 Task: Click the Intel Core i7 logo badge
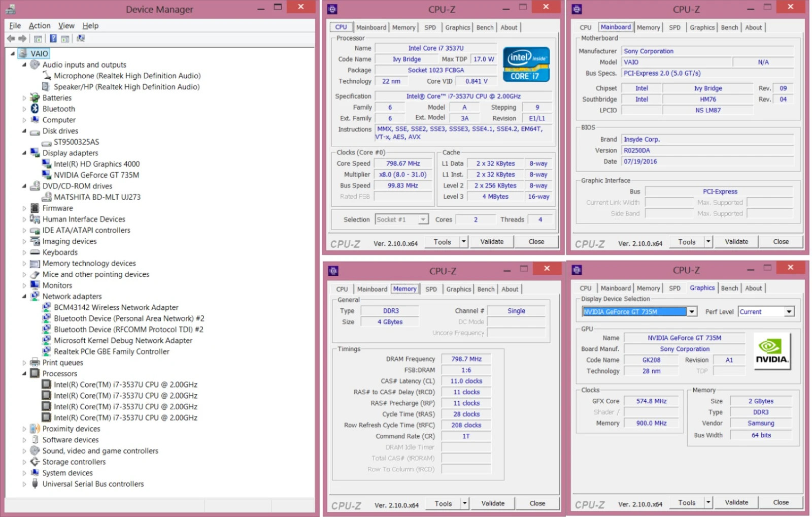[526, 64]
